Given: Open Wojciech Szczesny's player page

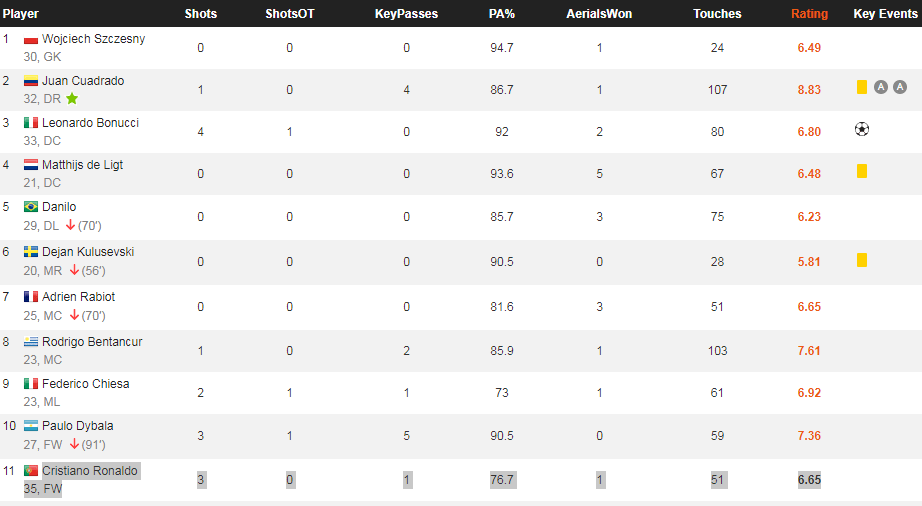Looking at the screenshot, I should click(93, 39).
